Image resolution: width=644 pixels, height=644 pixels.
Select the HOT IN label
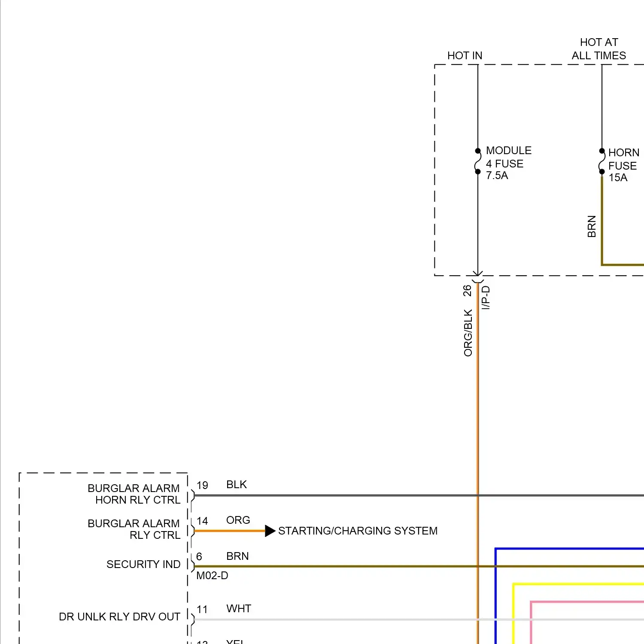(x=465, y=55)
